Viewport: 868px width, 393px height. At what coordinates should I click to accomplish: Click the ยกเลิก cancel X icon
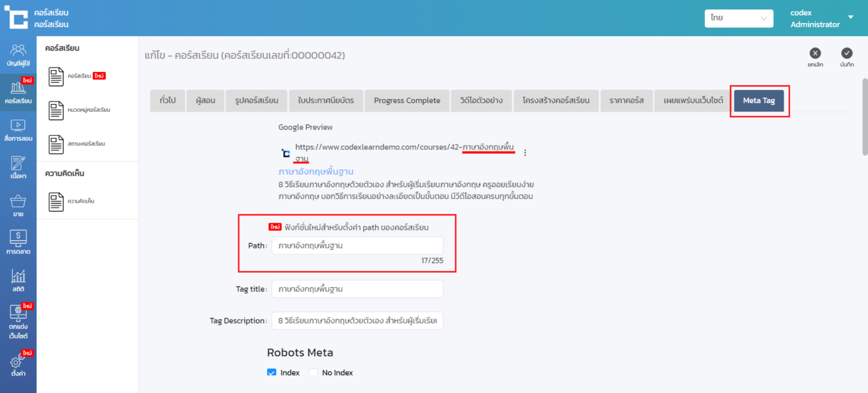coord(815,54)
